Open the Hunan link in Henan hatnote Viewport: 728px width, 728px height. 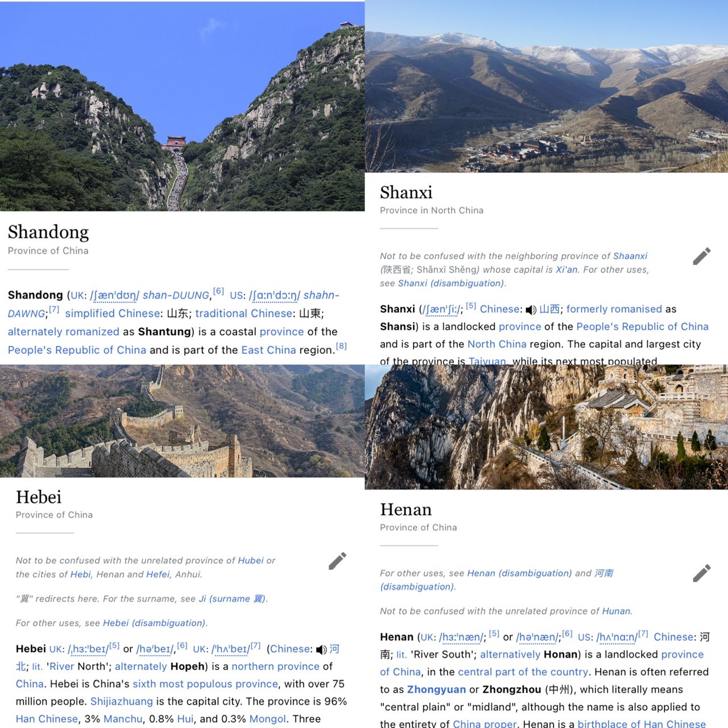(x=616, y=611)
